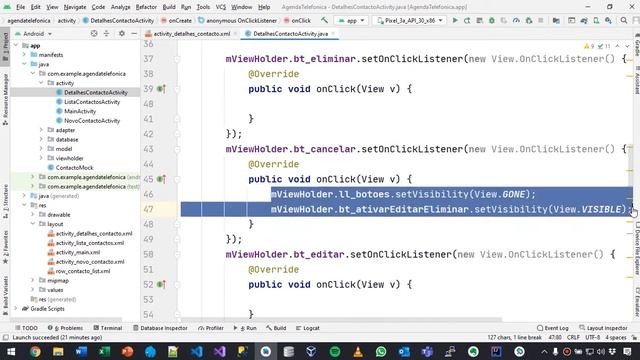Open Pixel_3a_API_30_x86 device dropdown
Viewport: 640px width, 360px height.
[x=409, y=20]
